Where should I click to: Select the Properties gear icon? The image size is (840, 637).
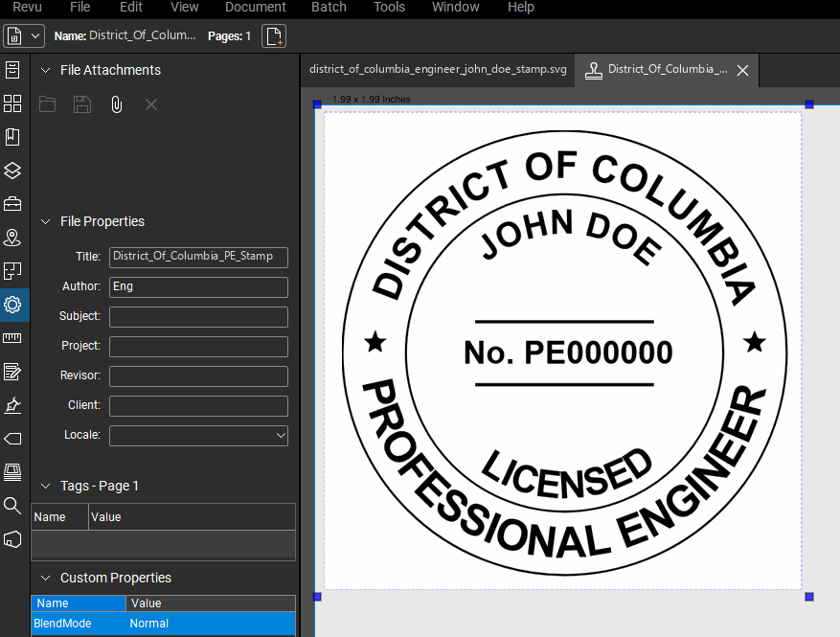point(12,305)
